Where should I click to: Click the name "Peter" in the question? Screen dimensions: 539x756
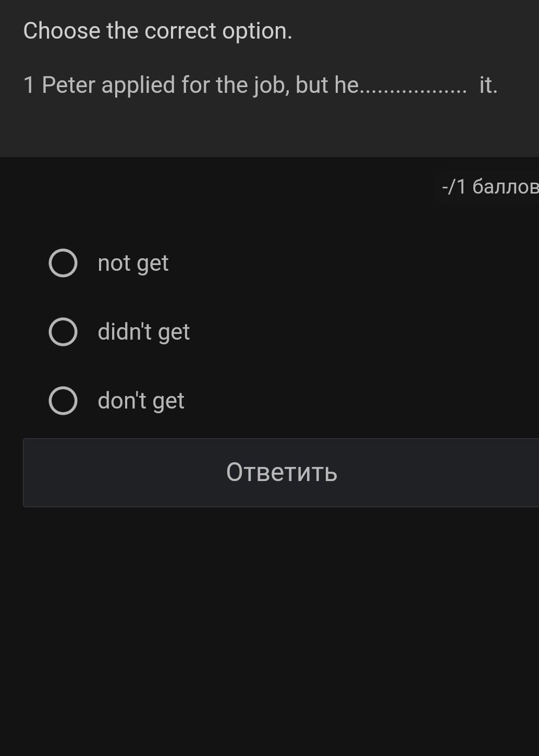point(68,85)
